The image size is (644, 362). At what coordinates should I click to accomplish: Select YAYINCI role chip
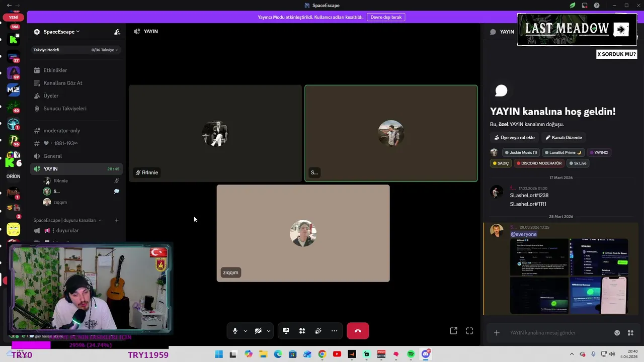pos(599,152)
